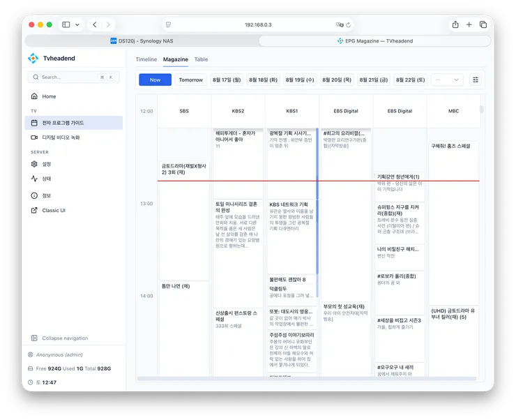Switch to the Table tab
516x420 pixels.
coord(201,59)
